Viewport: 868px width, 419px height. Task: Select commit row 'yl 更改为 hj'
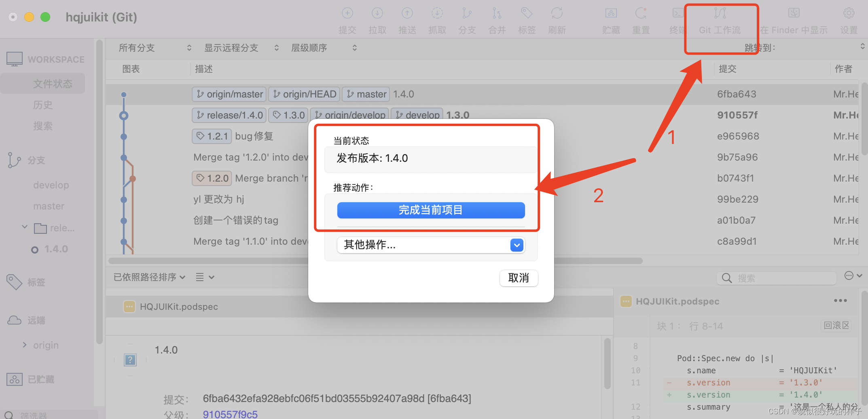tap(219, 199)
